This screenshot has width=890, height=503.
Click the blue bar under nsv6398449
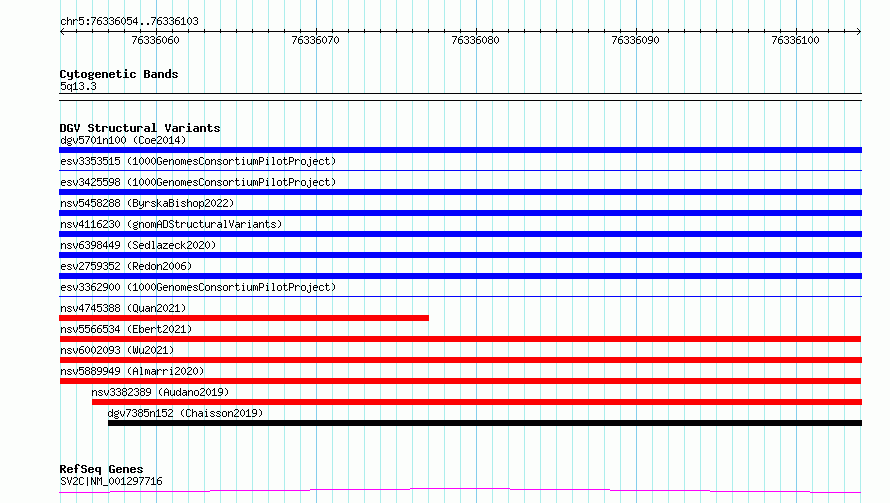(x=460, y=255)
